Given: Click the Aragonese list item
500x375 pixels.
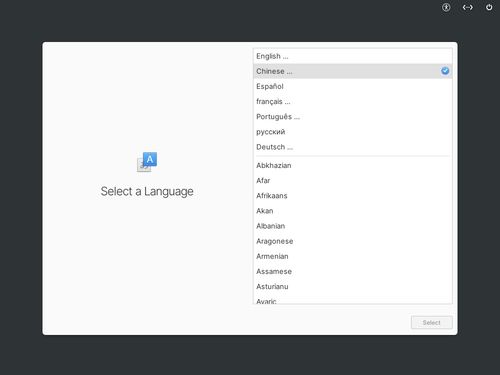Looking at the screenshot, I should tap(353, 241).
